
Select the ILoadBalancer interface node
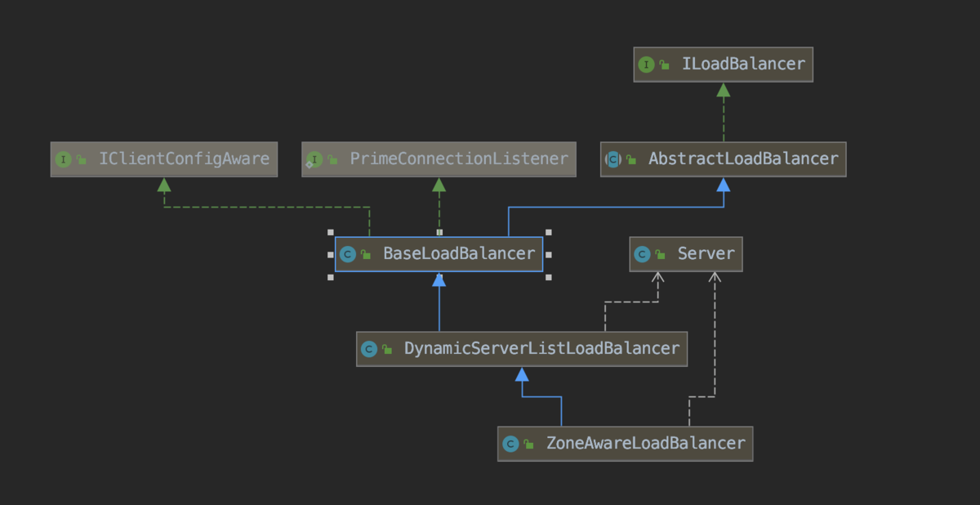[724, 65]
